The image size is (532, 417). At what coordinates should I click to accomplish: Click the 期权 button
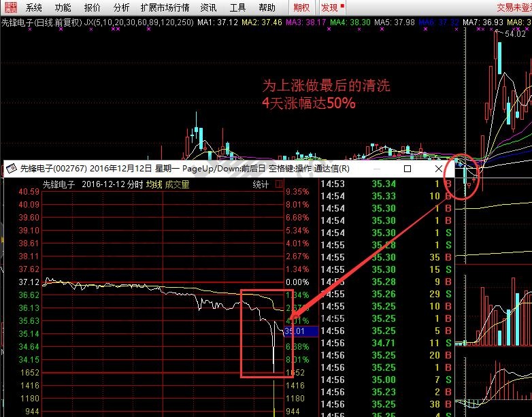(x=301, y=7)
